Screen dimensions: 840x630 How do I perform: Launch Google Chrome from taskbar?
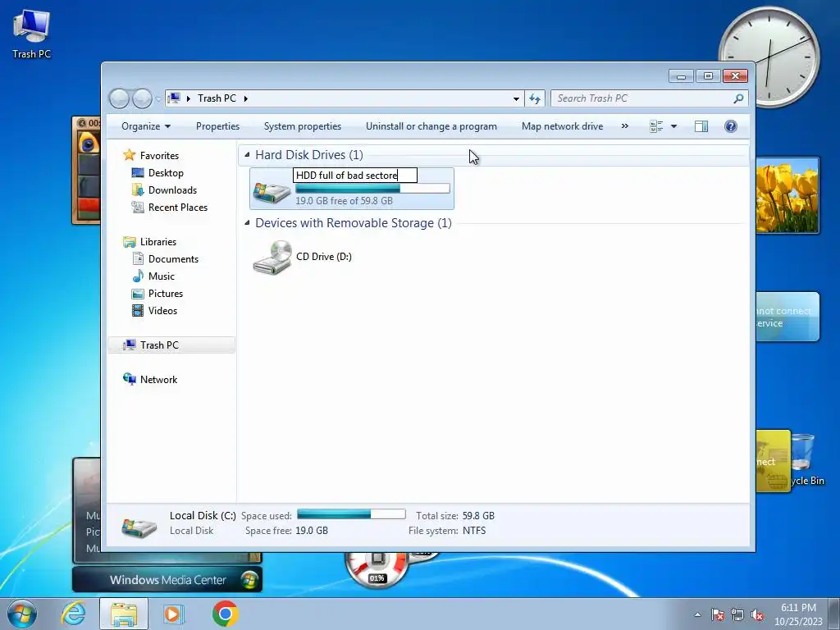(225, 614)
